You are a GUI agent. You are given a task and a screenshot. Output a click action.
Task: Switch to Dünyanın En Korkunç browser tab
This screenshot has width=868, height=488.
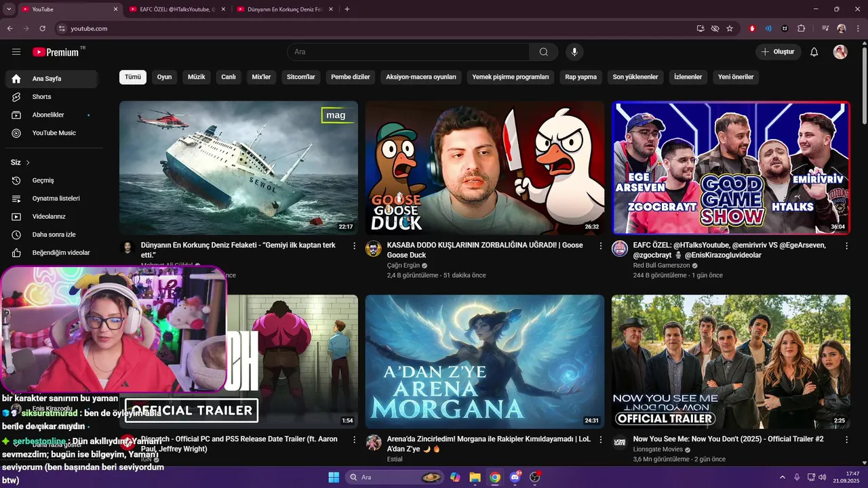[285, 9]
